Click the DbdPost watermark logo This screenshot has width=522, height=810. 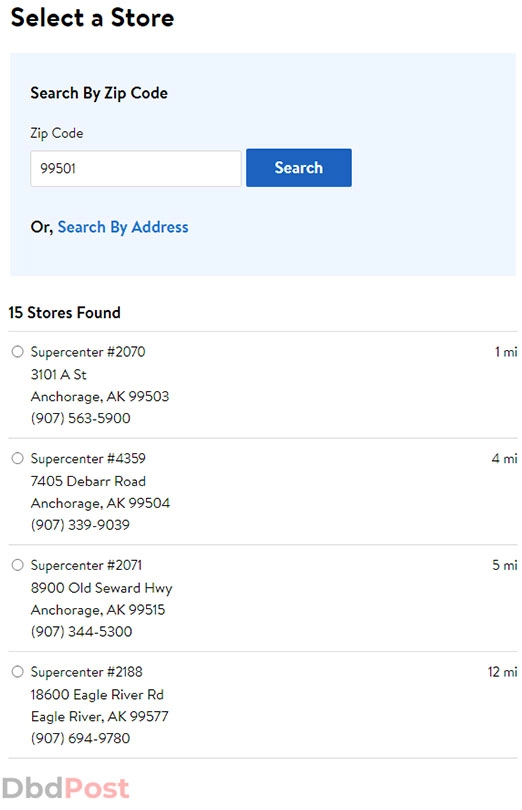coord(66,788)
